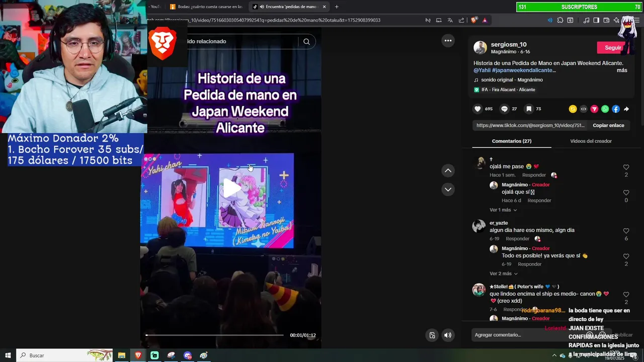Open the sergiosm_10 avatar
Screen dimensions: 644x362
pos(480,48)
